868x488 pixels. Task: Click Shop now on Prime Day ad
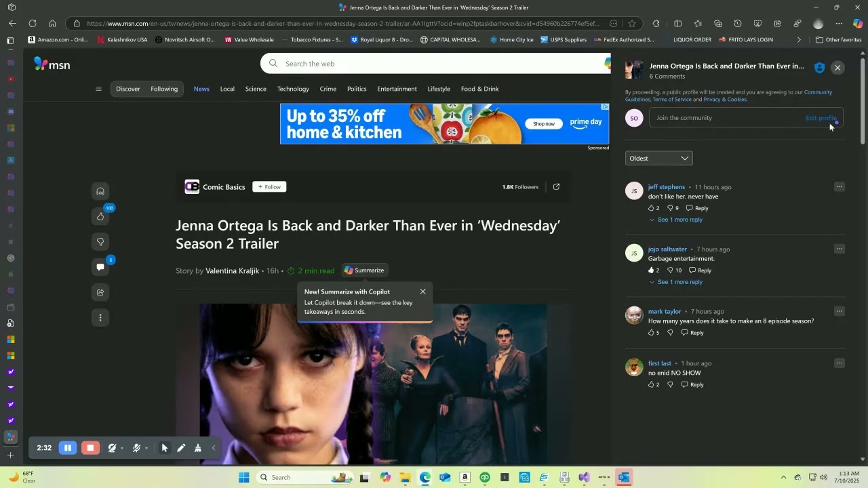pyautogui.click(x=544, y=124)
